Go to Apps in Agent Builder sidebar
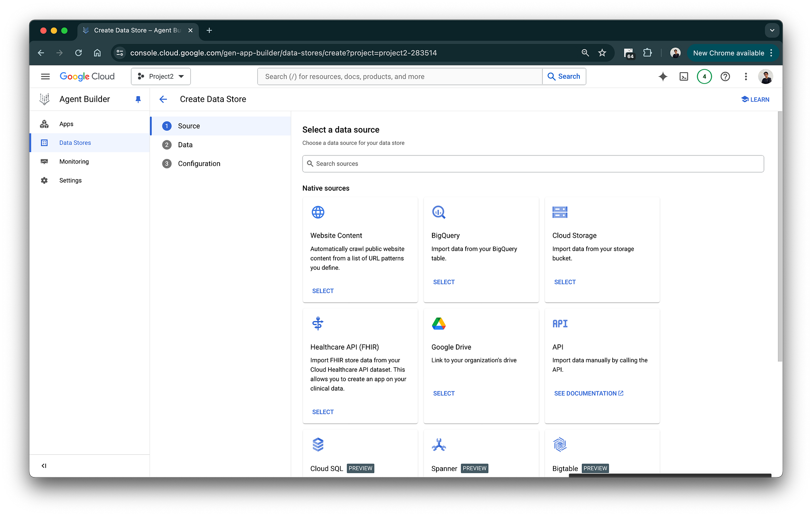The height and width of the screenshot is (516, 812). pos(66,124)
